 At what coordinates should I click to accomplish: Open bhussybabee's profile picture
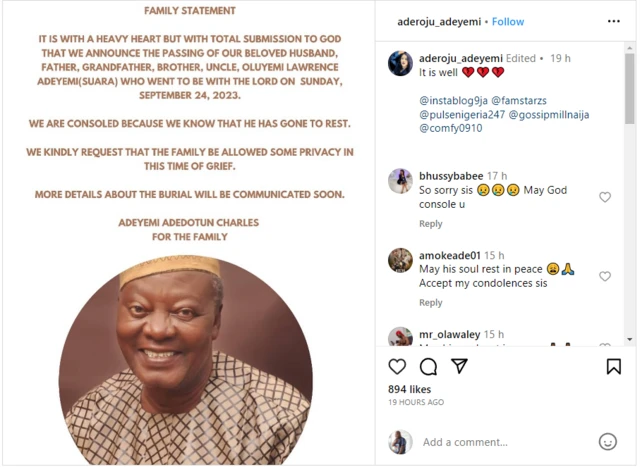400,180
